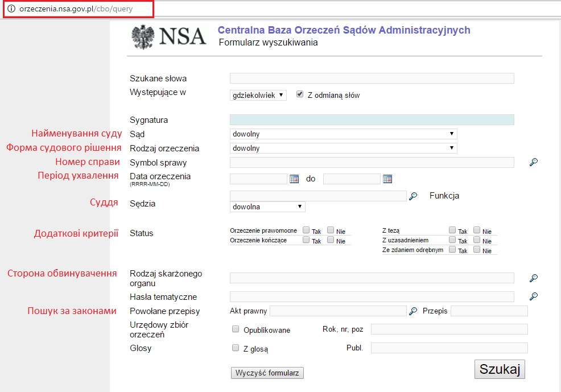Screen dimensions: 561x392
Task: Toggle the Z odmianą słów checkbox
Action: pyautogui.click(x=300, y=94)
